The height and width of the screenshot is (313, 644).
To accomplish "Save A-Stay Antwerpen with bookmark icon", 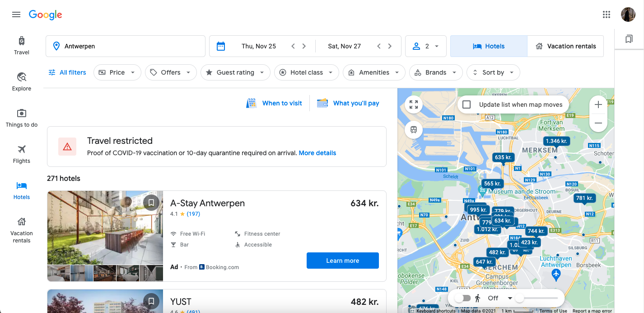I will (151, 203).
